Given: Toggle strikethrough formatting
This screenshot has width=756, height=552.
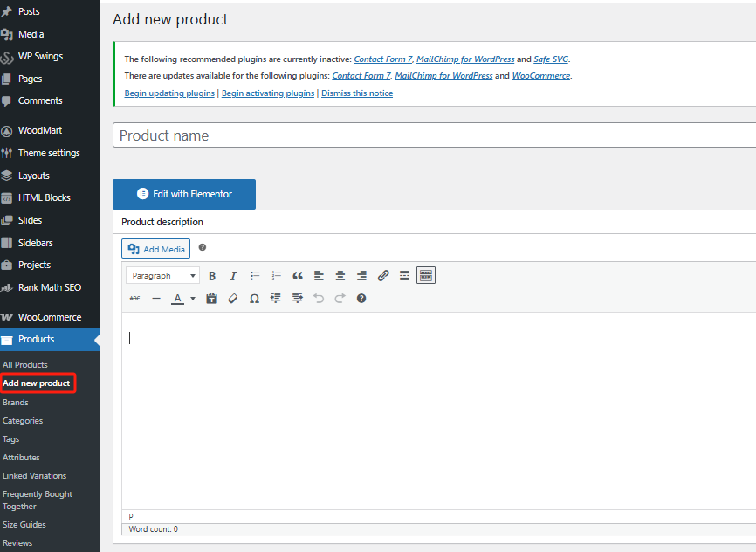Looking at the screenshot, I should 134,299.
